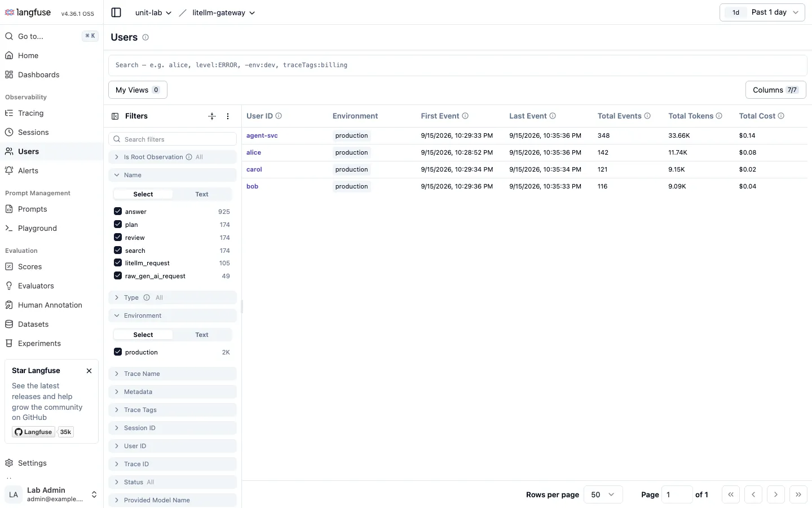The width and height of the screenshot is (812, 508).
Task: Open the unit-lab organization dropdown
Action: pyautogui.click(x=153, y=12)
